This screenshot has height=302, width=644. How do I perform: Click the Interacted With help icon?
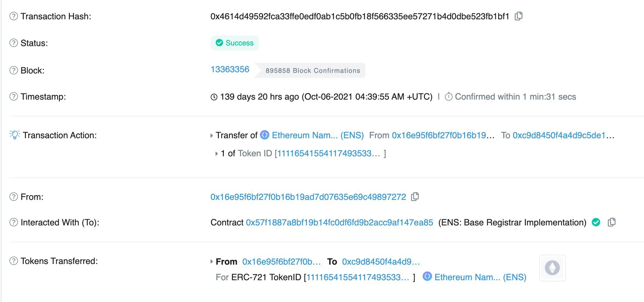[x=14, y=222]
